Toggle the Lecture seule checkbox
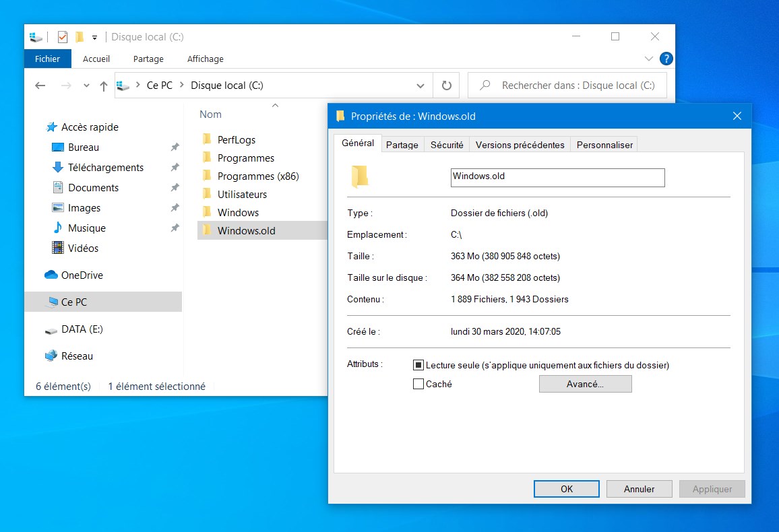The image size is (779, 532). (x=418, y=365)
